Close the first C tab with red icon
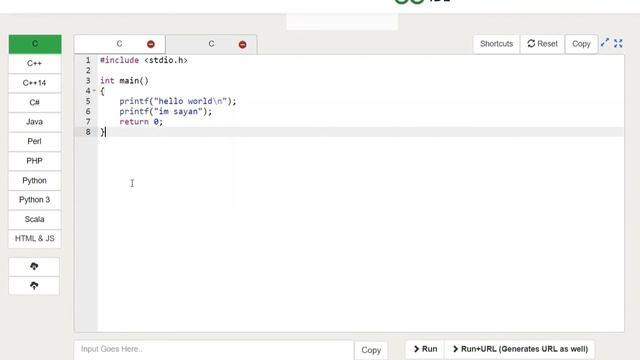 coord(151,44)
